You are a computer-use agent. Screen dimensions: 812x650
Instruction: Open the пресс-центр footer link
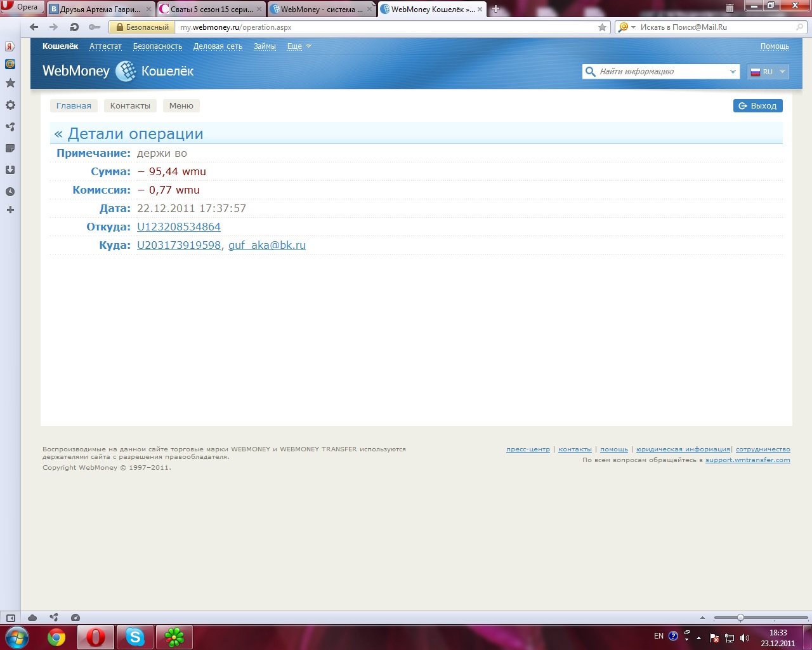tap(528, 449)
